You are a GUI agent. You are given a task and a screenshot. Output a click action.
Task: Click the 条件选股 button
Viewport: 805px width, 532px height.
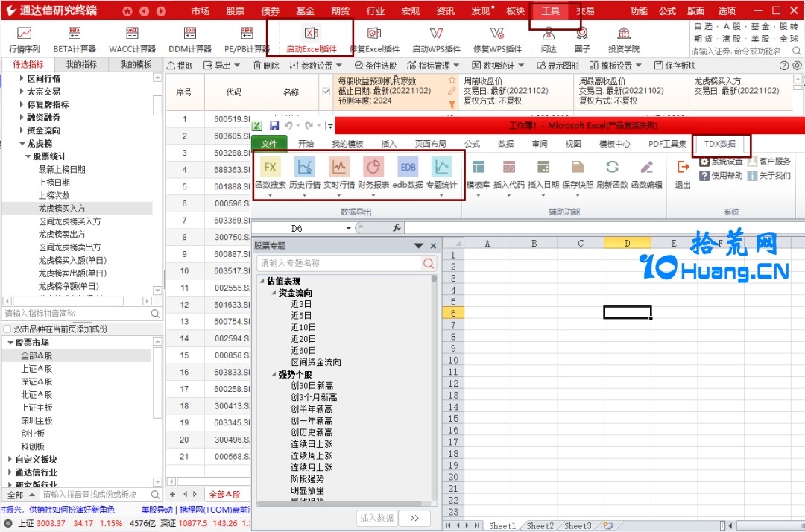tap(375, 65)
